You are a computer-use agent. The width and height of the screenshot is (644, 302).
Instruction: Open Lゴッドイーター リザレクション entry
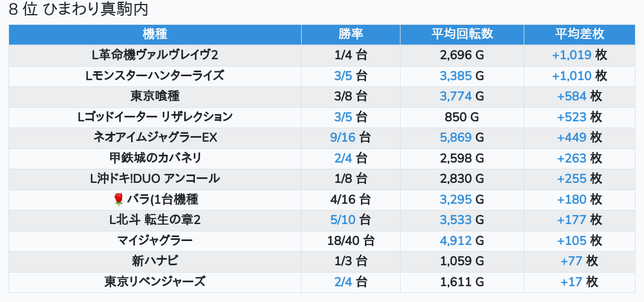coord(155,117)
